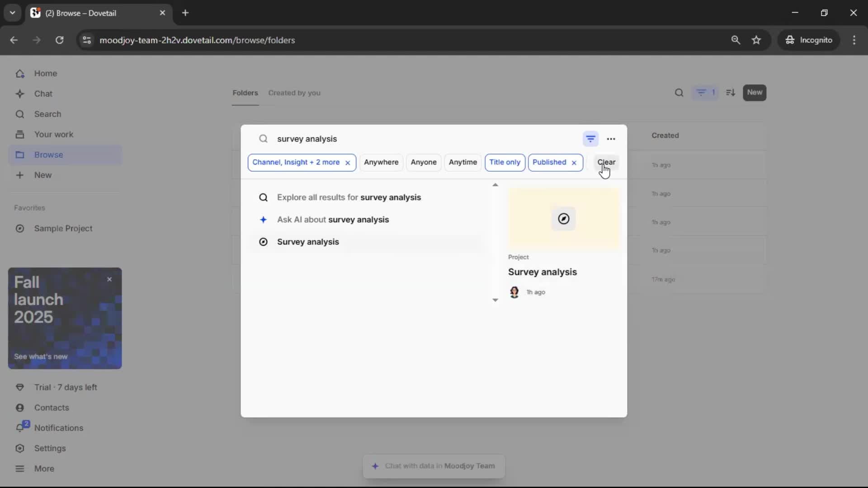Image resolution: width=868 pixels, height=488 pixels.
Task: Remove the Published filter chip
Action: (x=574, y=163)
